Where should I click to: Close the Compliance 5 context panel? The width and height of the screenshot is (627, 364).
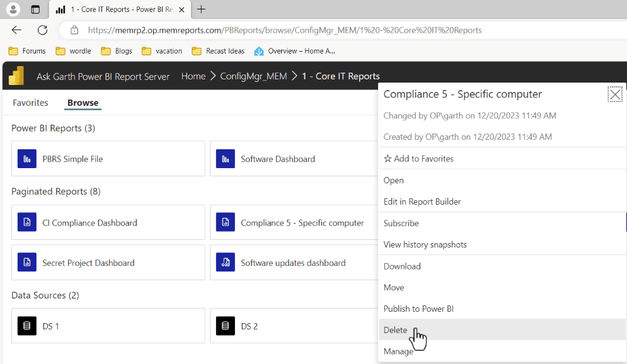point(615,94)
